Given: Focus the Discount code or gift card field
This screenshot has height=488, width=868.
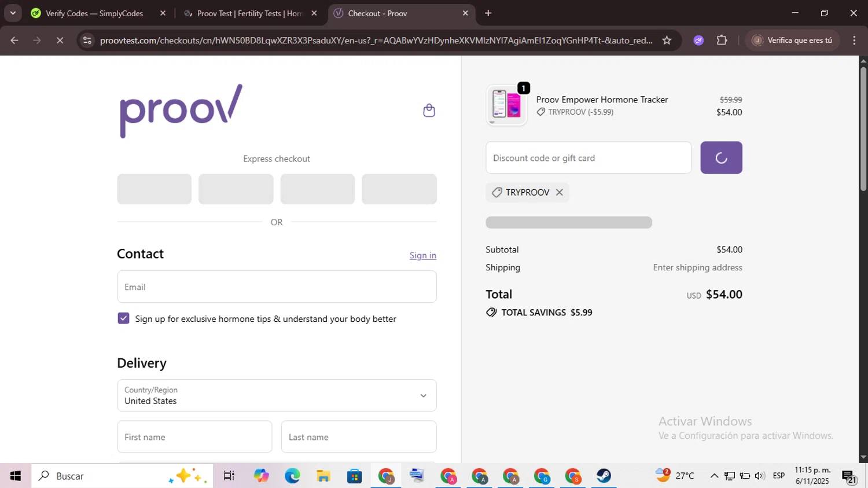Looking at the screenshot, I should click(589, 157).
